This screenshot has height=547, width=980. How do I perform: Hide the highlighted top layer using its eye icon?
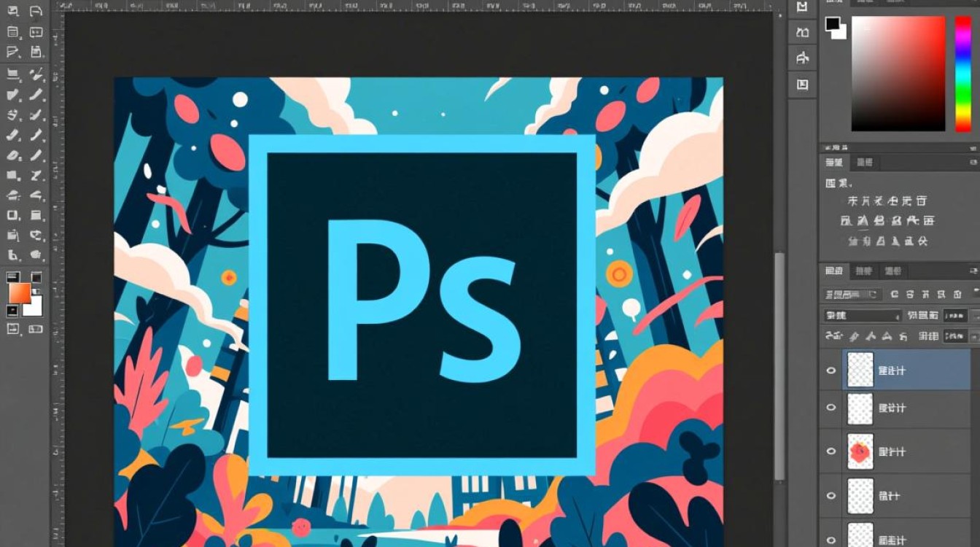[831, 371]
